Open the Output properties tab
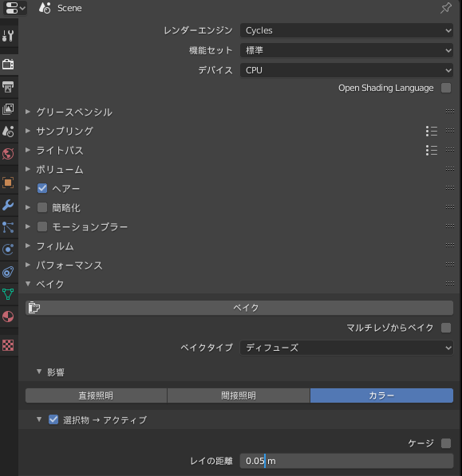This screenshot has height=476, width=462. 8,87
